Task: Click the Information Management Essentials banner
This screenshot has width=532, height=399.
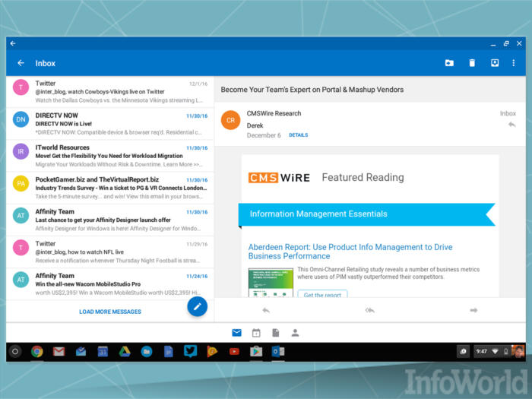Action: (x=367, y=214)
